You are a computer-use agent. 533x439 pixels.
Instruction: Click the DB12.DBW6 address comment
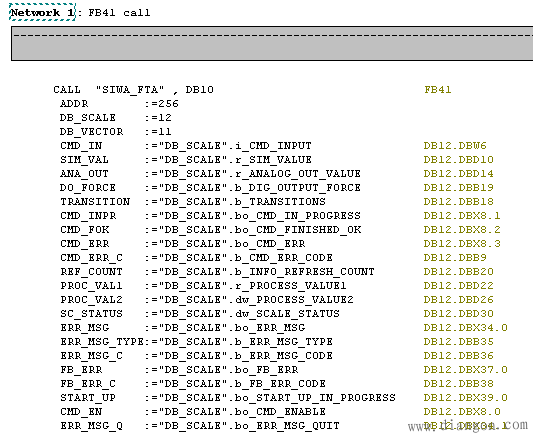455,146
